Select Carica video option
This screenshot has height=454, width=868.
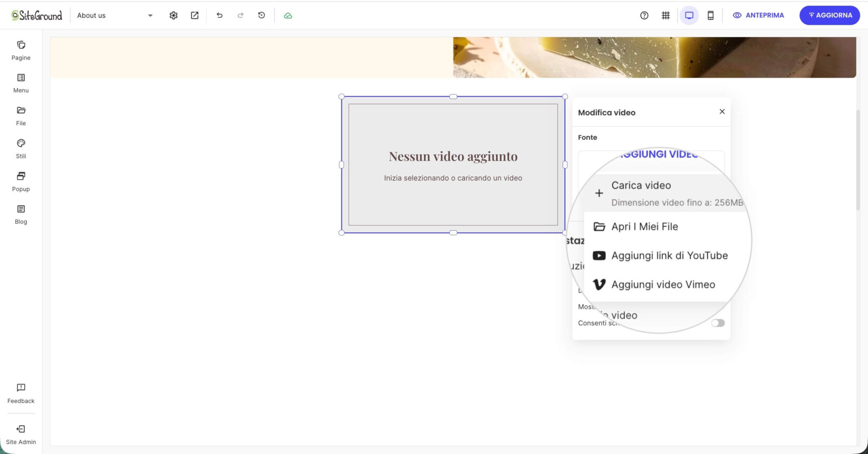(x=664, y=193)
